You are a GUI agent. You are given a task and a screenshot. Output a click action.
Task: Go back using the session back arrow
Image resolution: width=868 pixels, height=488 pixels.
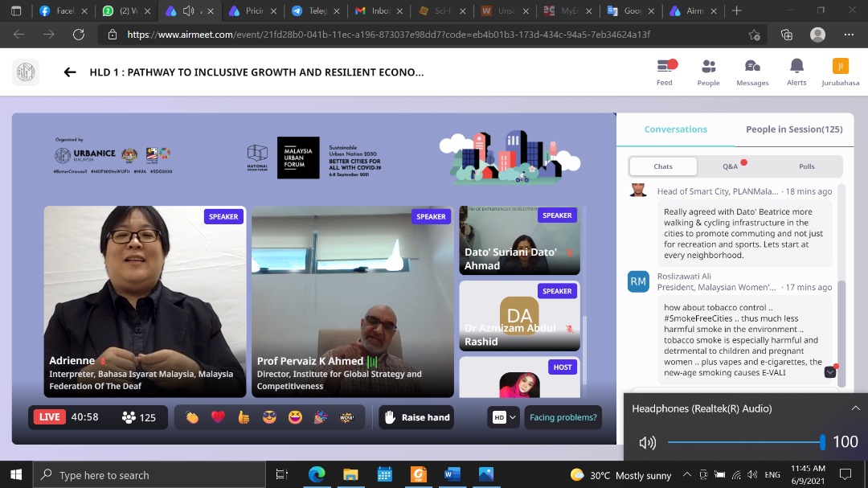click(x=70, y=72)
